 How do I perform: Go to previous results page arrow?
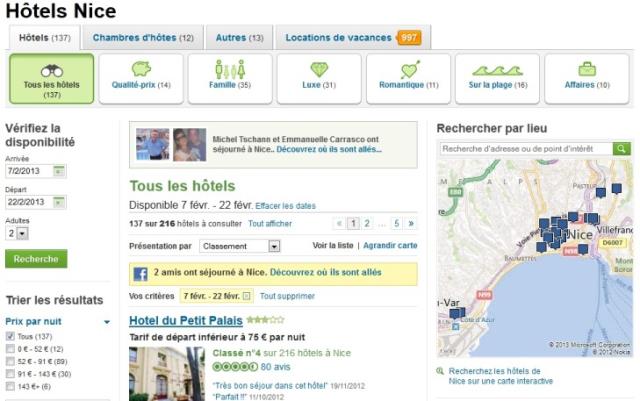pyautogui.click(x=339, y=223)
